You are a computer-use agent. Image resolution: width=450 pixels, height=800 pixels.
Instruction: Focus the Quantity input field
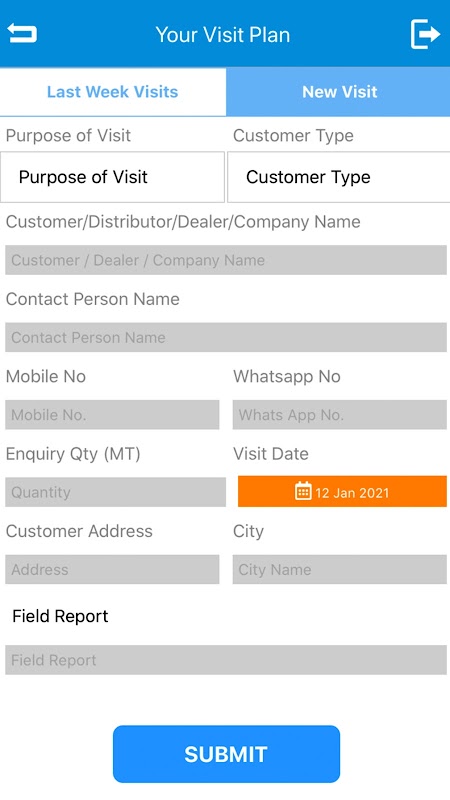116,492
